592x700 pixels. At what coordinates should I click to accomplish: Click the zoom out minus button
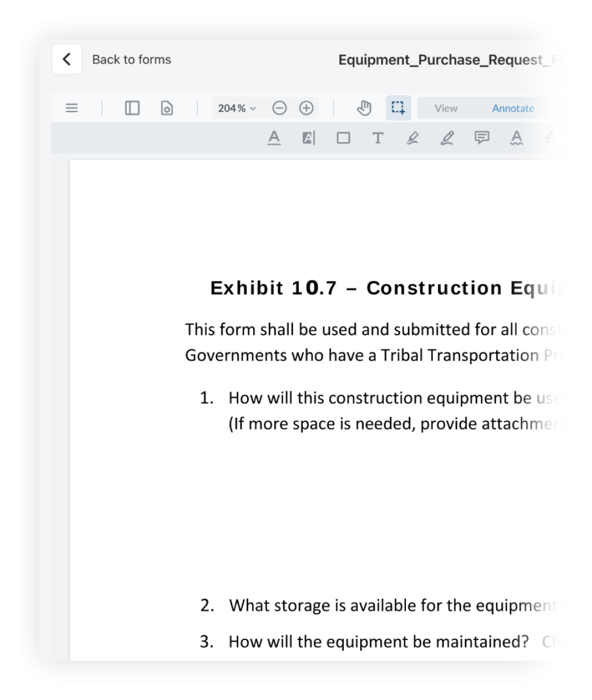pyautogui.click(x=279, y=108)
